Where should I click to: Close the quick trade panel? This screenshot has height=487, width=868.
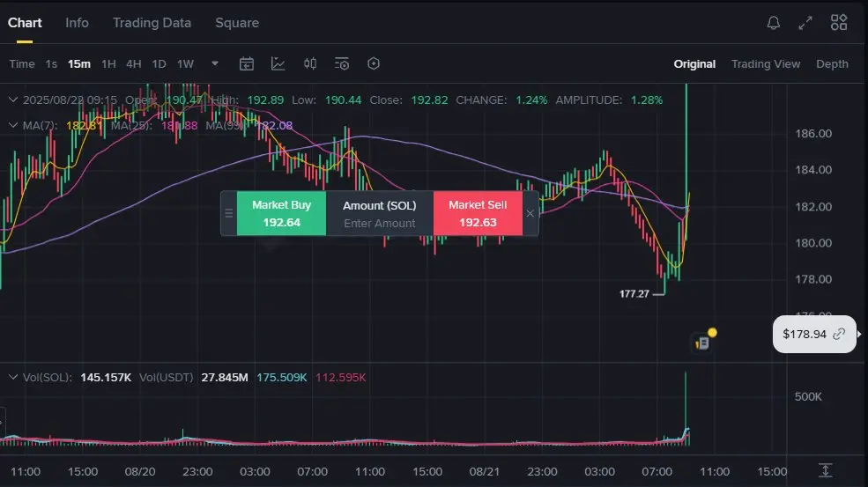pos(530,213)
